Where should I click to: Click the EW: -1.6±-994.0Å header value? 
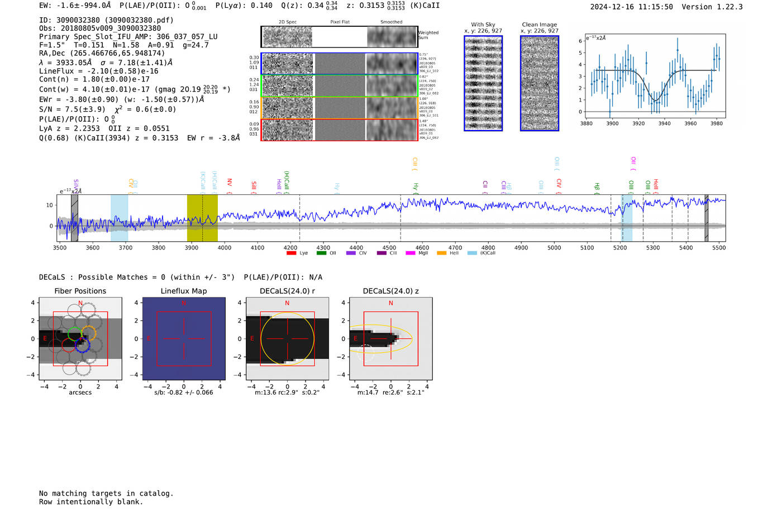75,6
